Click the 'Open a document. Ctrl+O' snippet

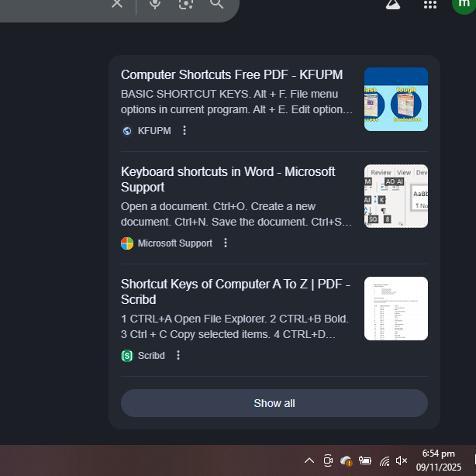point(236,214)
